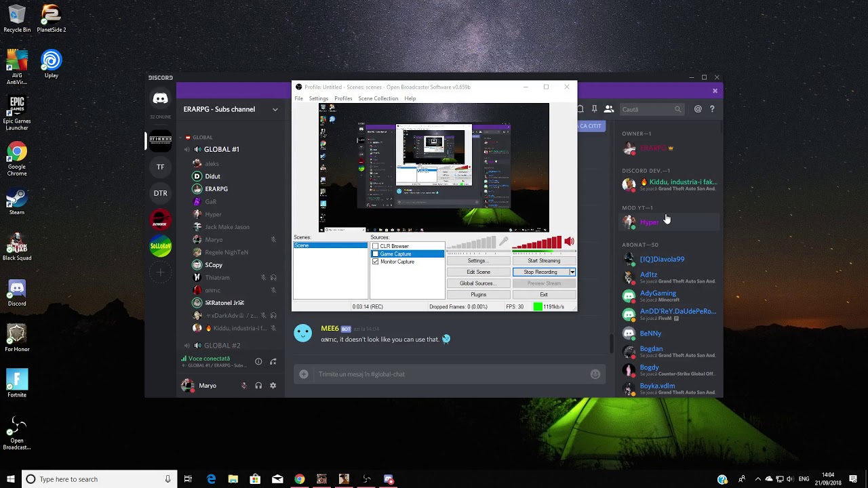Uncheck the Monitor Capture source
The height and width of the screenshot is (488, 868).
tap(375, 262)
